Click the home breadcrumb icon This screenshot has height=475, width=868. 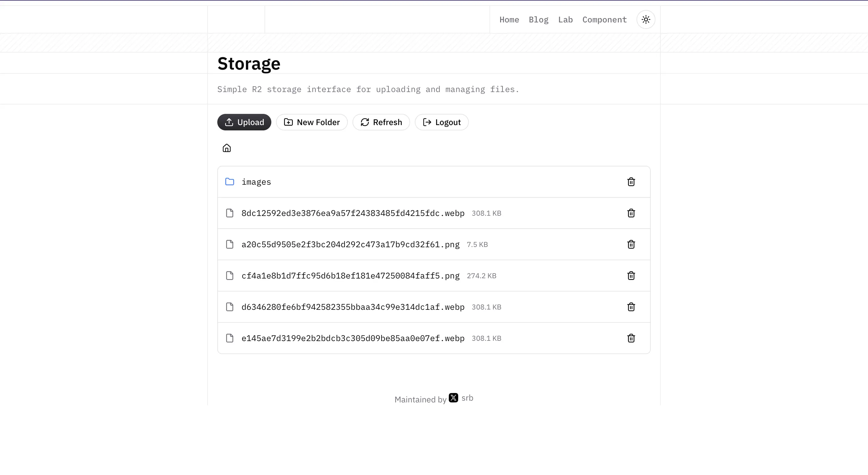pos(226,148)
